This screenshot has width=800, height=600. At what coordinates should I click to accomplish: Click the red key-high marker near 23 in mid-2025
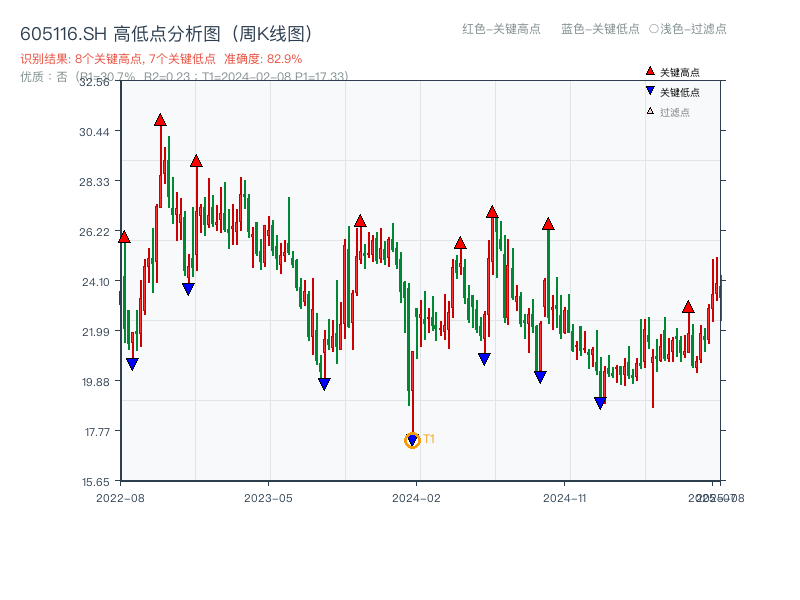688,307
